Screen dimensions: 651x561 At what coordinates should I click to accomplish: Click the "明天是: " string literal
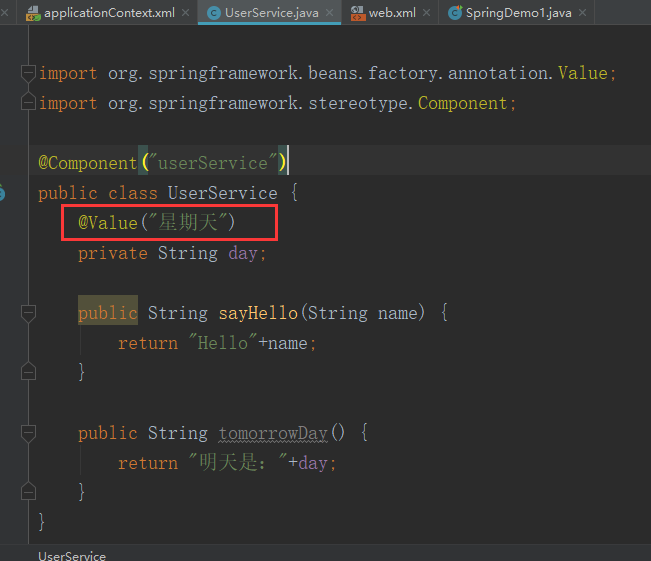[x=237, y=462]
